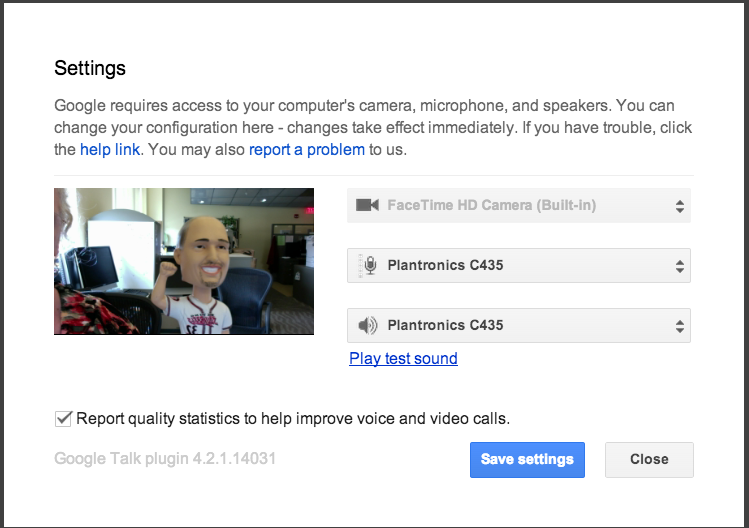Expand the microphone Plantronics C435 dropdown
This screenshot has width=749, height=528.
(x=518, y=266)
